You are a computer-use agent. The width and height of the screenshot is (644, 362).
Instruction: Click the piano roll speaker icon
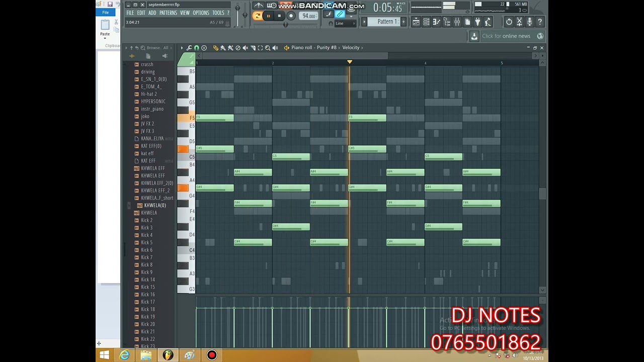(286, 48)
